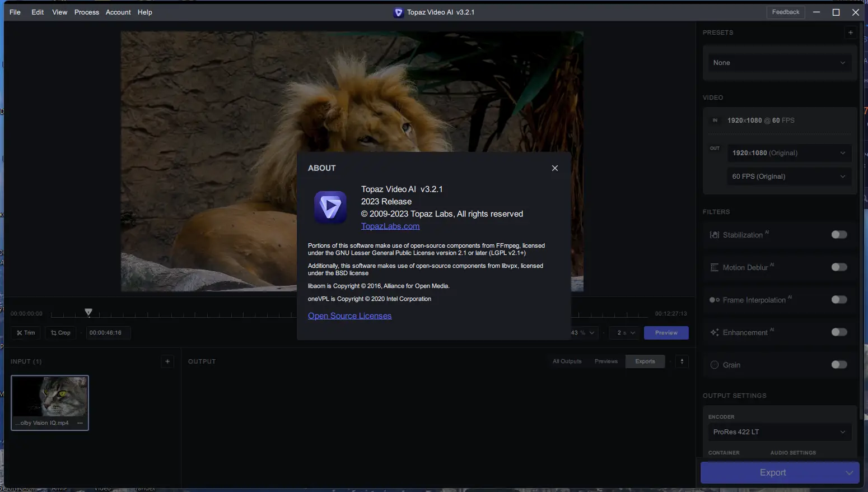Enable the Grain toggle

coord(839,365)
